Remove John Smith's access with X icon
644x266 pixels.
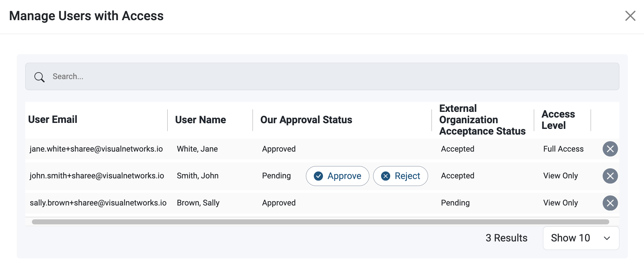610,176
